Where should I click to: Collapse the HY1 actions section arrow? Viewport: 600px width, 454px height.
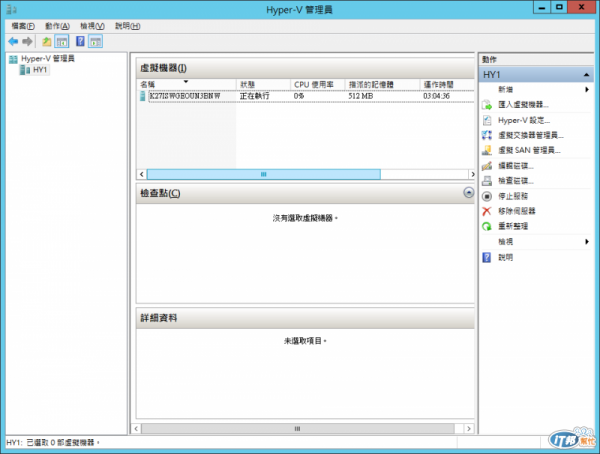coord(586,75)
